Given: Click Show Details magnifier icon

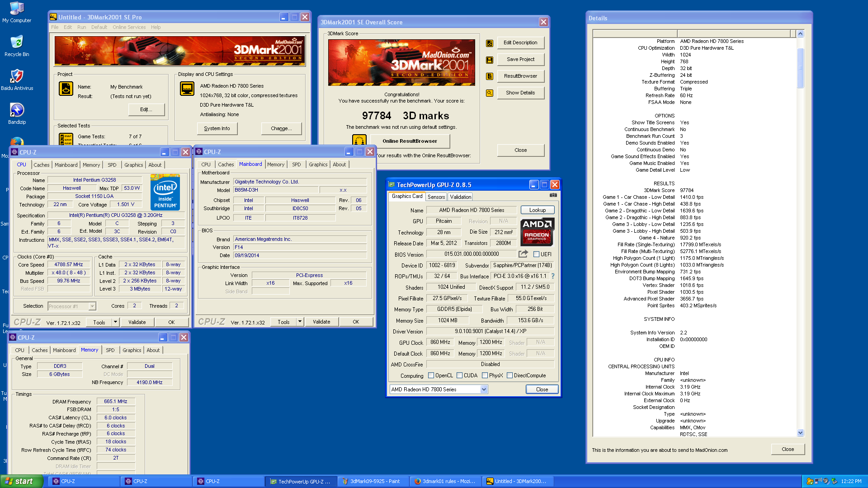Looking at the screenshot, I should pos(490,93).
